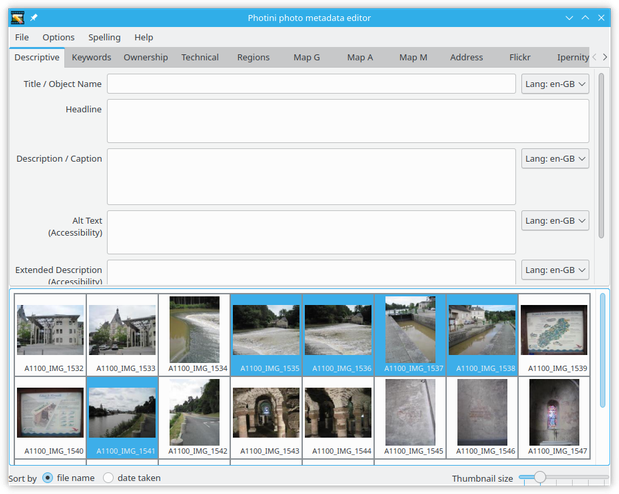Select thumbnail A1100_IMG_1545
Screen dimensions: 619x494
[410, 418]
